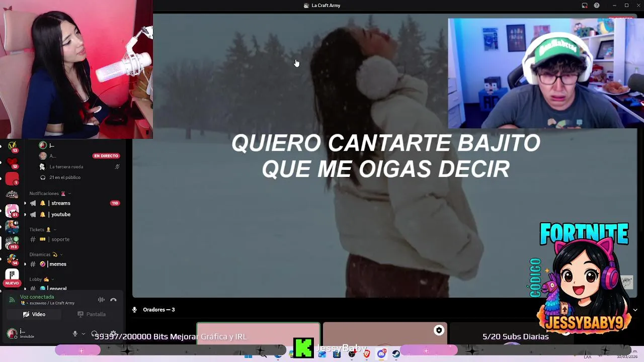Click the main stage video stream

[385, 156]
